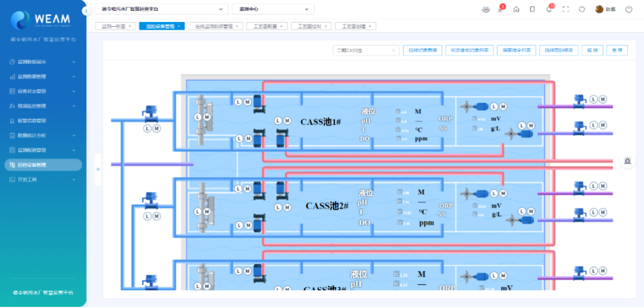Click the alarm siren icon at right edge

(627, 161)
